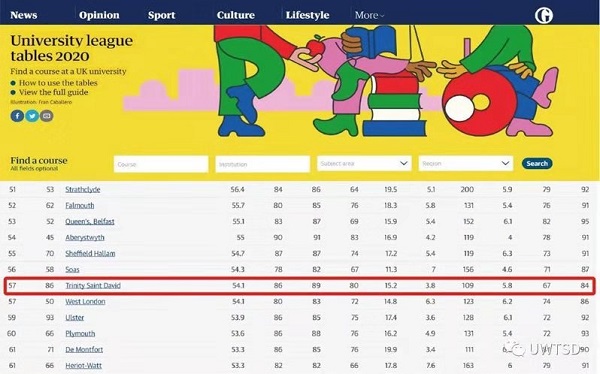This screenshot has width=600, height=374.
Task: Open How to use the tables
Action: (58, 83)
